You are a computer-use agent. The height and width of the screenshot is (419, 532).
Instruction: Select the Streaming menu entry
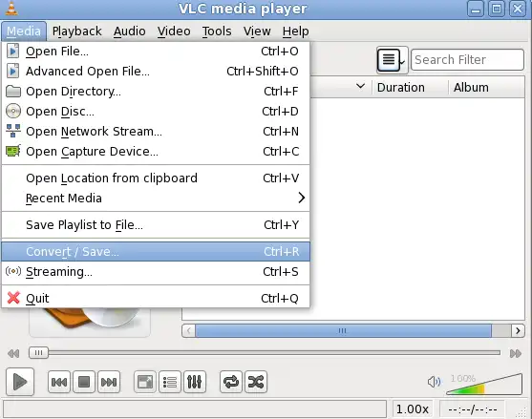(x=156, y=271)
